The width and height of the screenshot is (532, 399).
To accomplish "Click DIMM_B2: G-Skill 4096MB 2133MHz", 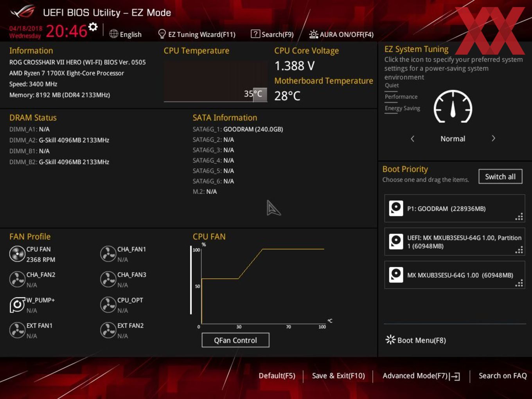I will coord(59,162).
